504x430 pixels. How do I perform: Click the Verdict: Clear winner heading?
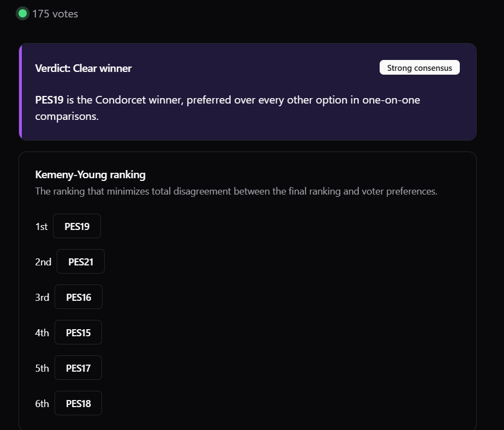pos(83,68)
